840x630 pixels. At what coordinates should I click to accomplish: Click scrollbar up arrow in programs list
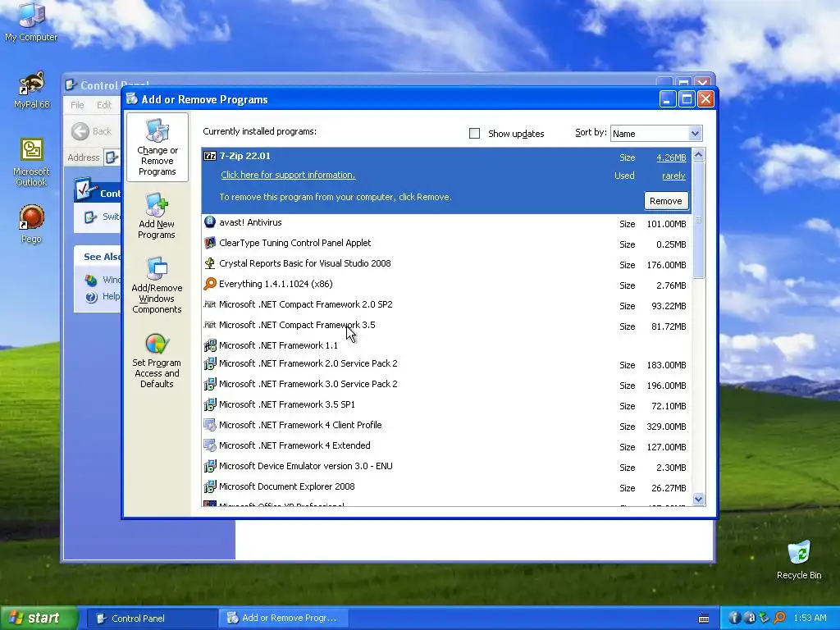[x=698, y=155]
